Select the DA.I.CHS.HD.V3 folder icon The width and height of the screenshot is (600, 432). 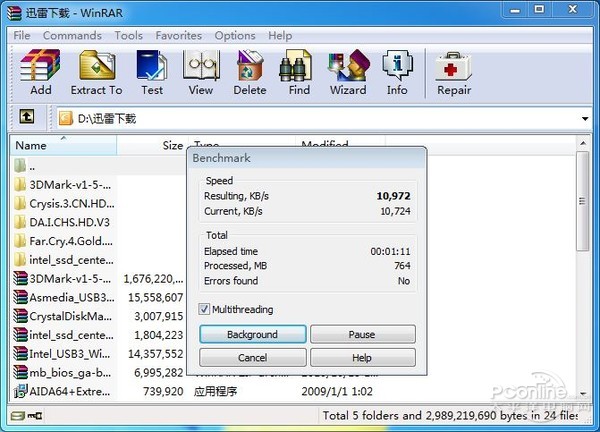coord(20,222)
